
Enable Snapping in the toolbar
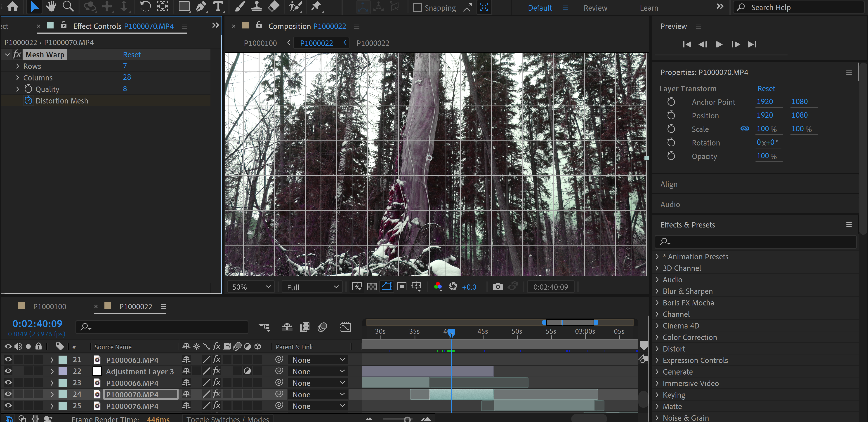point(418,7)
